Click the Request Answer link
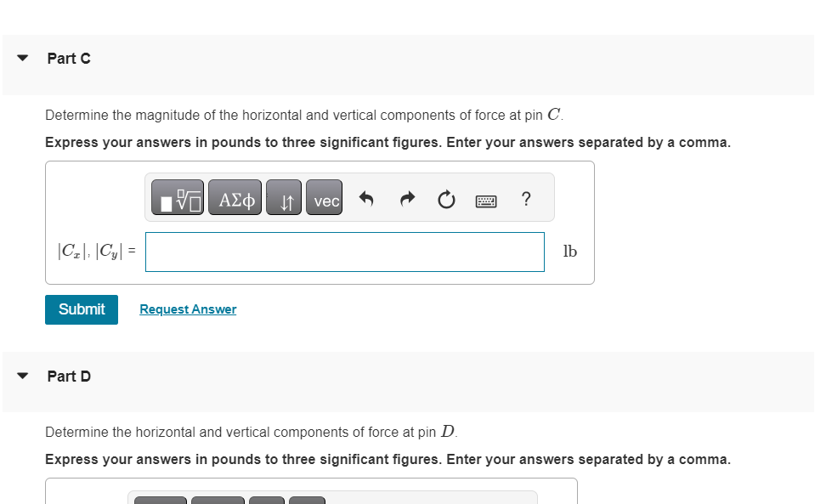Viewport: 826px width, 504px height. [x=188, y=309]
